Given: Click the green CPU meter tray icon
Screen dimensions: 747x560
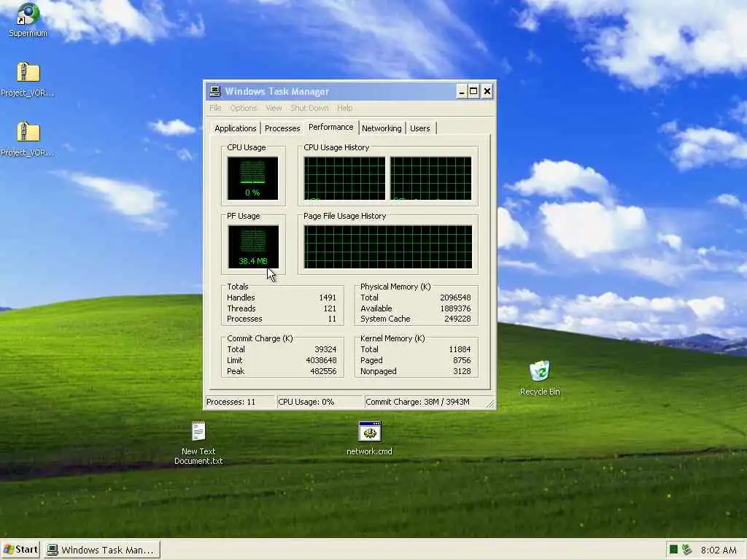Looking at the screenshot, I should pyautogui.click(x=673, y=550).
